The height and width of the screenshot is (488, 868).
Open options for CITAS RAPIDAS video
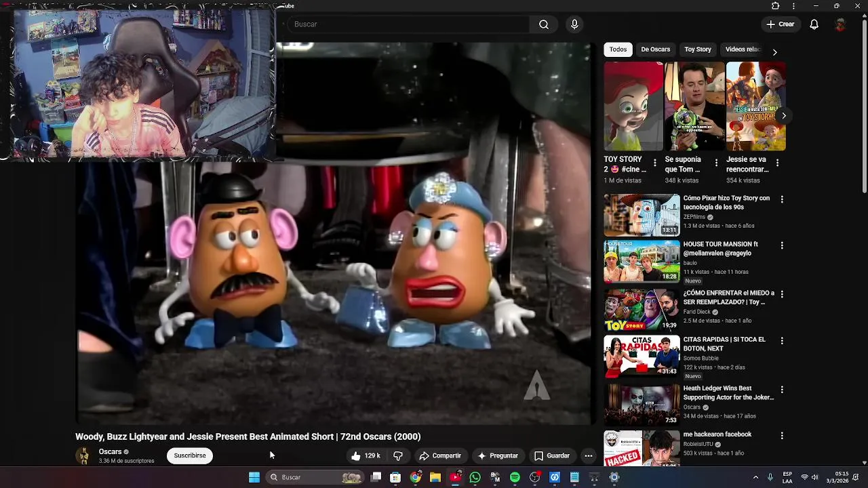click(x=782, y=341)
